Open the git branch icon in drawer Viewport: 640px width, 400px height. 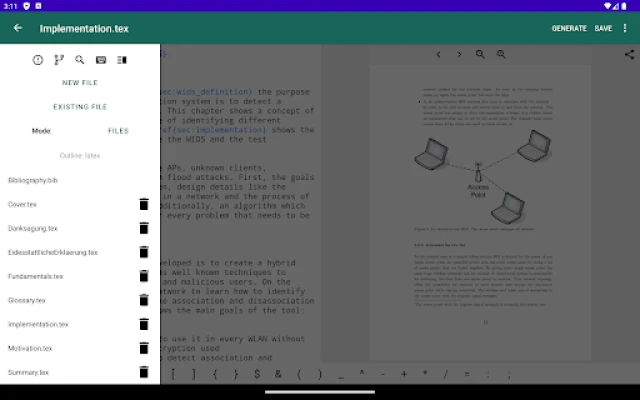coord(59,60)
